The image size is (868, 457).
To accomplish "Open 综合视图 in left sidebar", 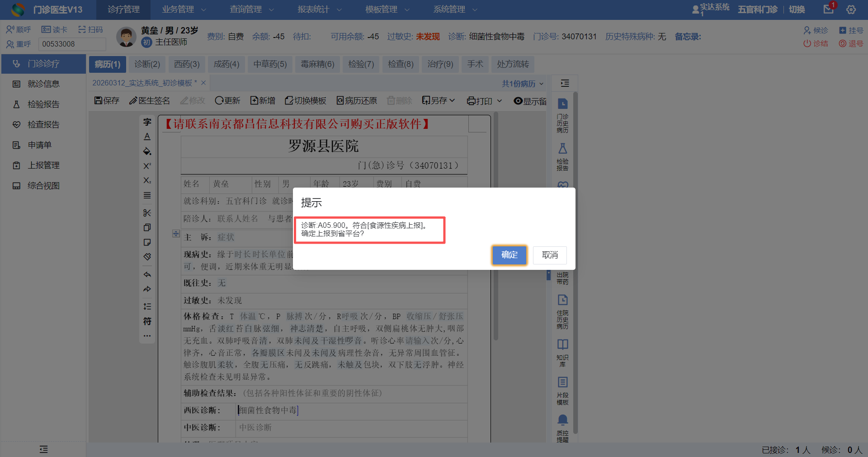I will coord(43,186).
